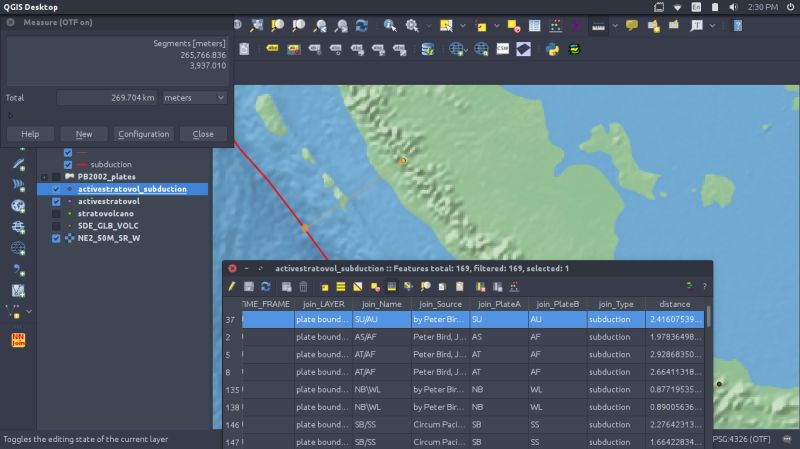Uncheck activestratovol layer visibility
This screenshot has height=449, width=800.
[56, 201]
